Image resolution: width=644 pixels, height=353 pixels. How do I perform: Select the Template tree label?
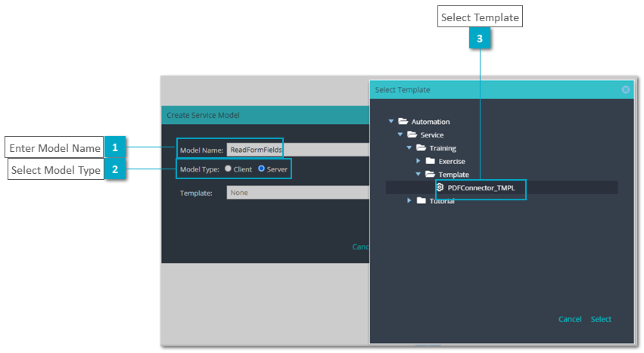pos(453,175)
